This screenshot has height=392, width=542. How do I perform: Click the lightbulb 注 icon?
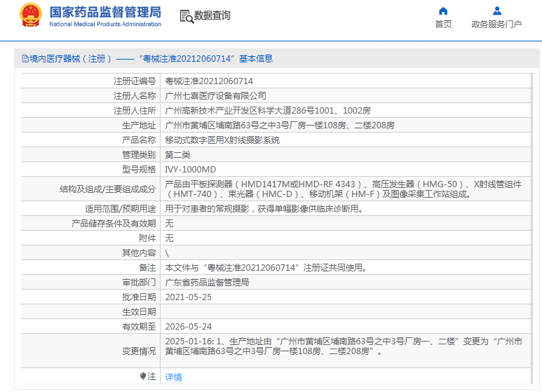[143, 376]
